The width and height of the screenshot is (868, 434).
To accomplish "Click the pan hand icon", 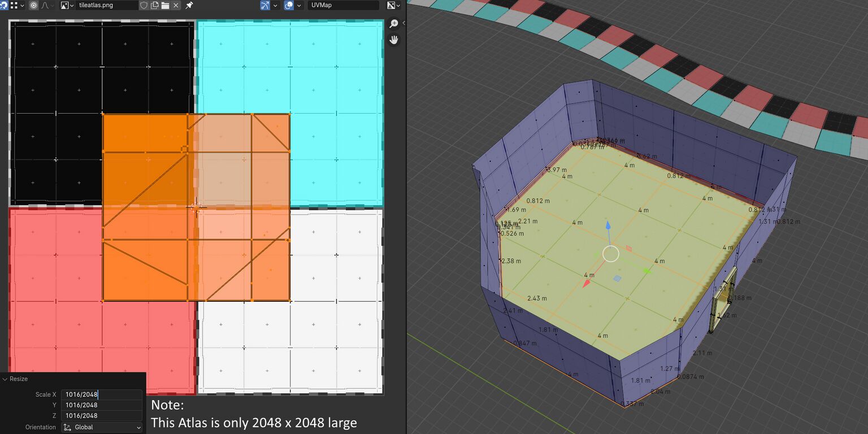I will tap(394, 40).
